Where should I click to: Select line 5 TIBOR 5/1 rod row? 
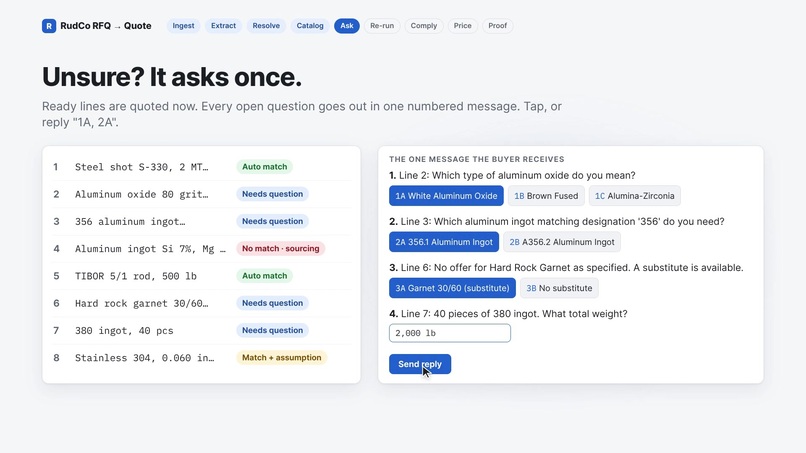(202, 276)
